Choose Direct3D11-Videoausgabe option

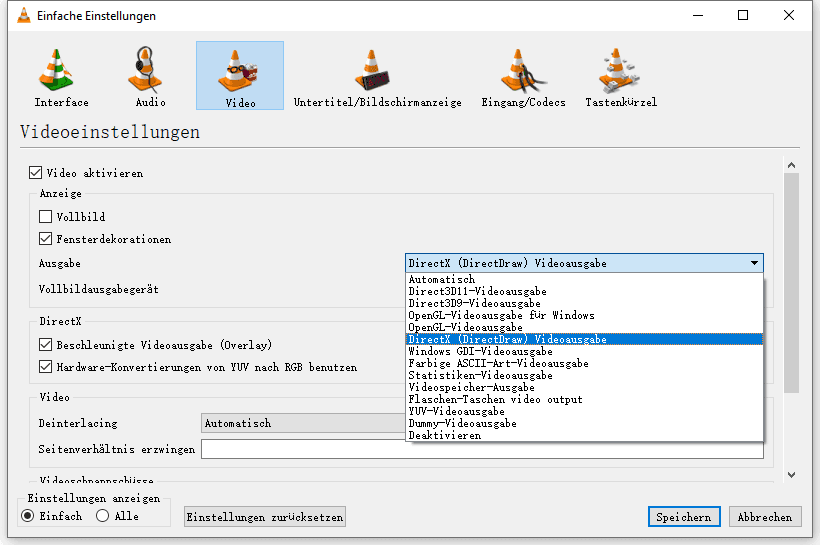click(584, 291)
